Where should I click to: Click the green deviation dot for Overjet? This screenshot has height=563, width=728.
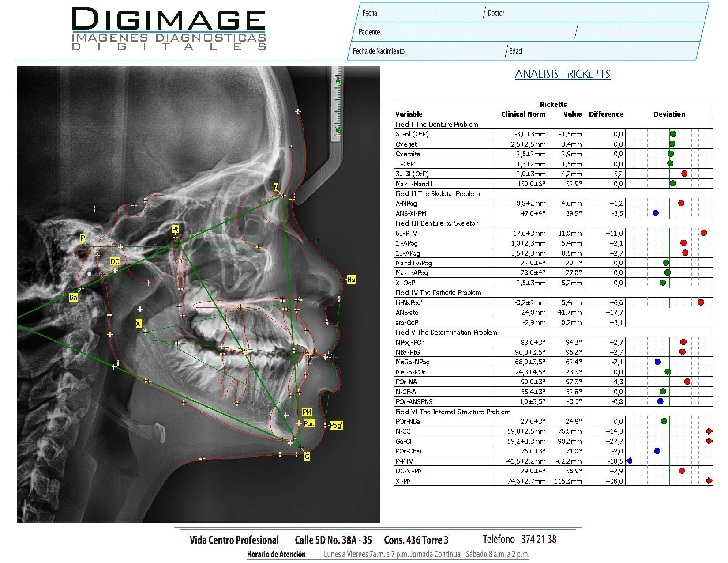(x=672, y=144)
